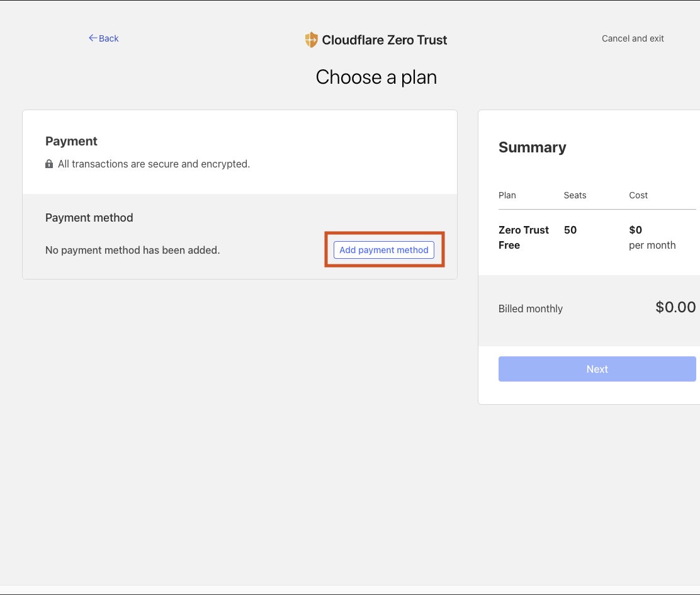The image size is (700, 595).
Task: Click the Seats column header
Action: pos(575,195)
